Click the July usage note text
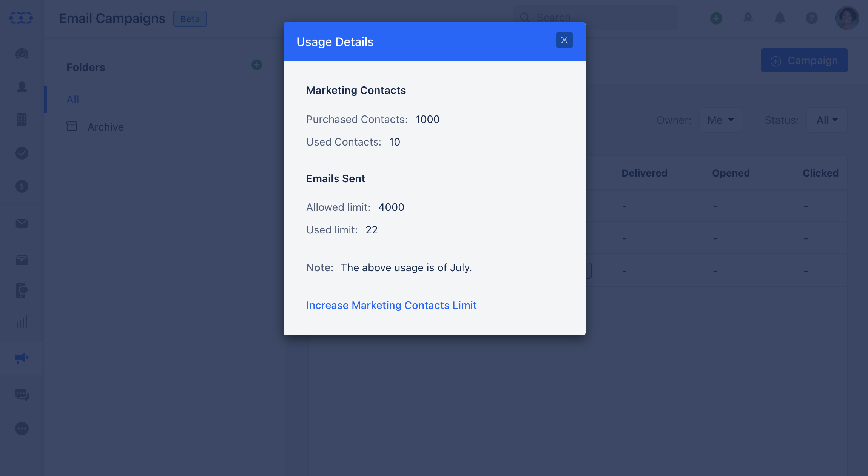The height and width of the screenshot is (476, 868). click(406, 267)
